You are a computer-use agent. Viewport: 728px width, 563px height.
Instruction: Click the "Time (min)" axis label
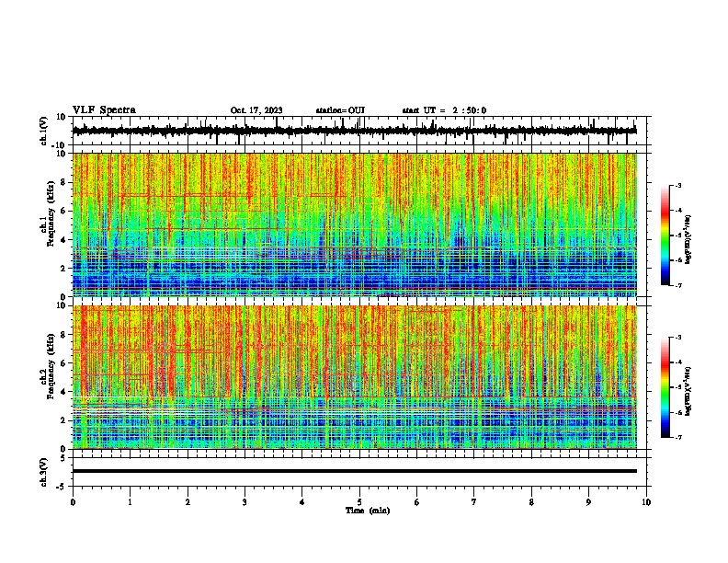pyautogui.click(x=368, y=511)
